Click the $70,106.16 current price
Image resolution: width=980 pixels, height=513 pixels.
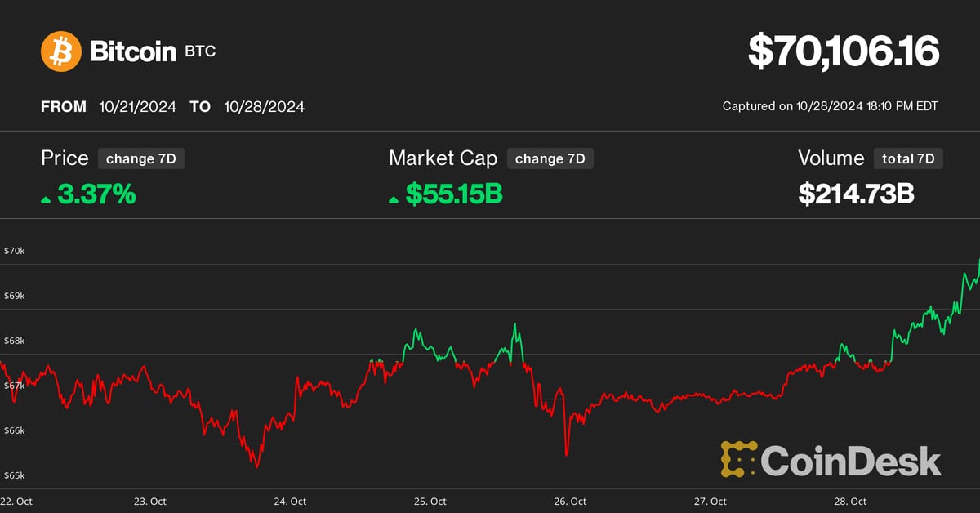tap(844, 51)
